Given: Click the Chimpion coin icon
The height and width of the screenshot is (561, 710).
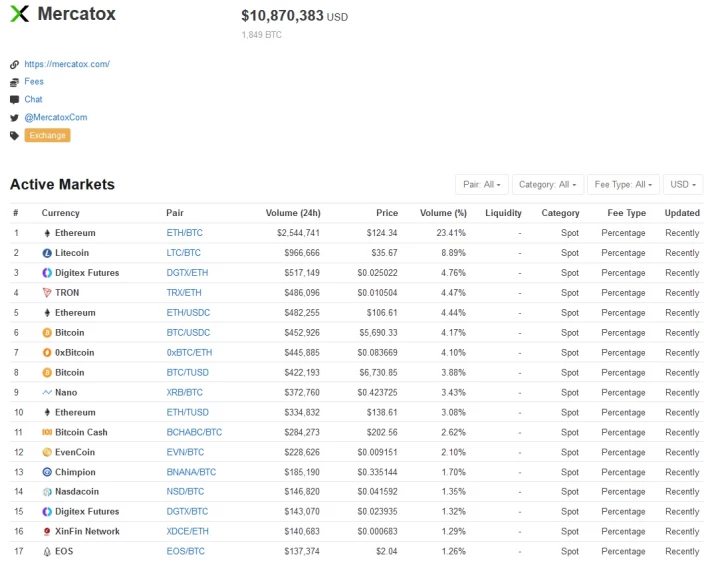Looking at the screenshot, I should coord(47,472).
